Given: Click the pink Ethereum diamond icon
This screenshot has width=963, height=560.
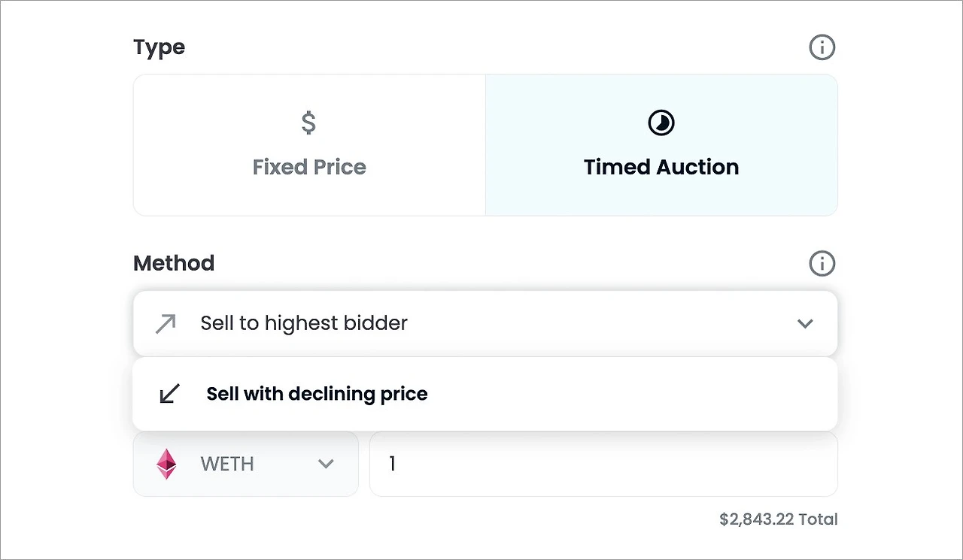Looking at the screenshot, I should [x=166, y=464].
